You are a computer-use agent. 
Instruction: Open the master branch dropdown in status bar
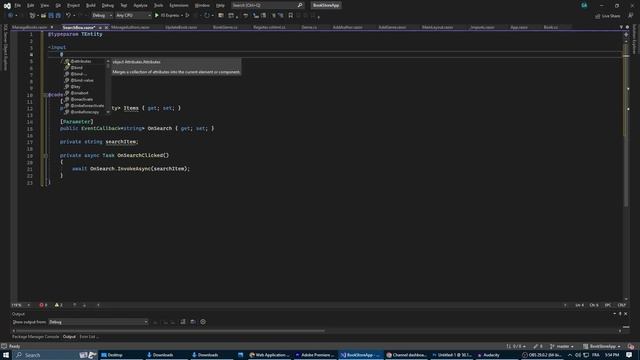(562, 346)
